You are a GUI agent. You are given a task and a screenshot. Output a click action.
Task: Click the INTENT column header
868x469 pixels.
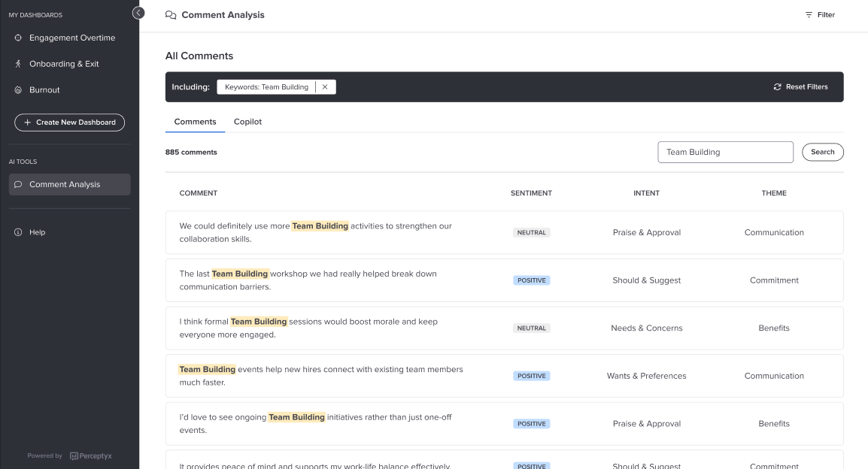click(647, 193)
